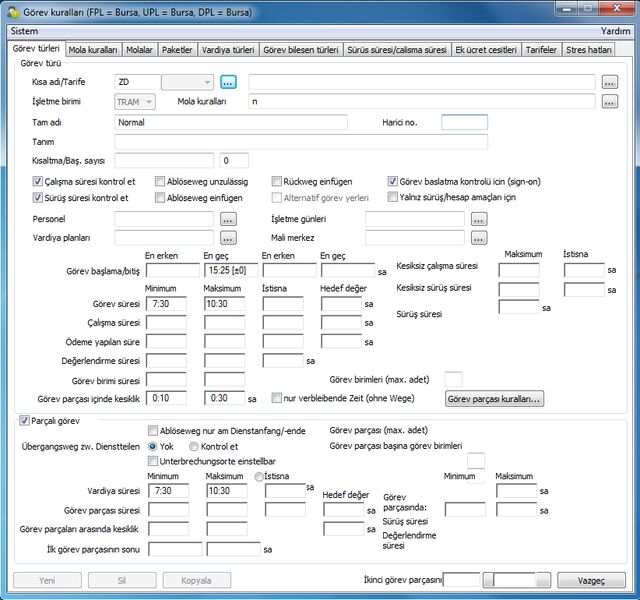
Task: Switch to the Stres hatları tab
Action: [x=589, y=50]
